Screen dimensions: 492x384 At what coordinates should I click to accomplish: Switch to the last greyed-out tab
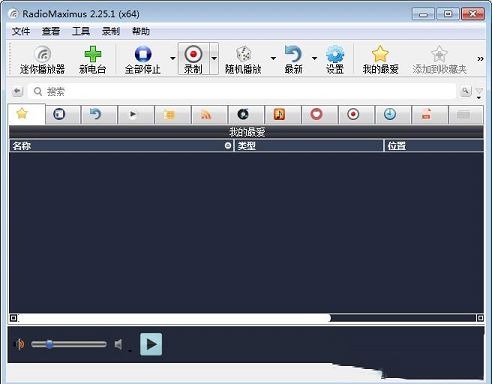466,115
